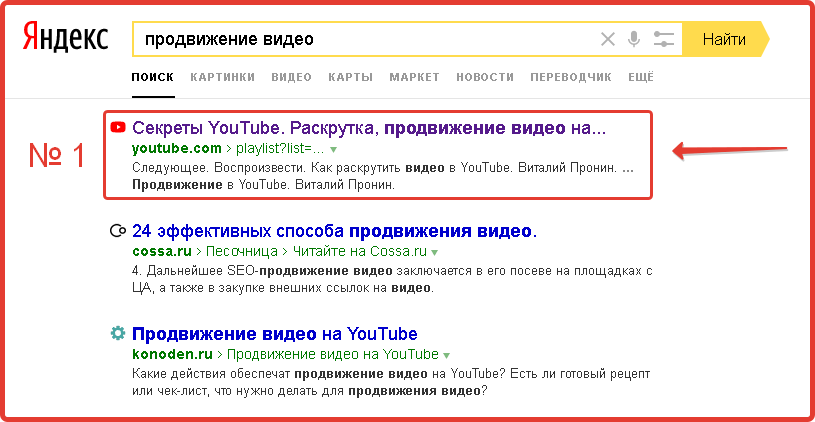The height and width of the screenshot is (422, 815).
Task: Open the ПЕРЕВОДЧИК tab
Action: (571, 77)
